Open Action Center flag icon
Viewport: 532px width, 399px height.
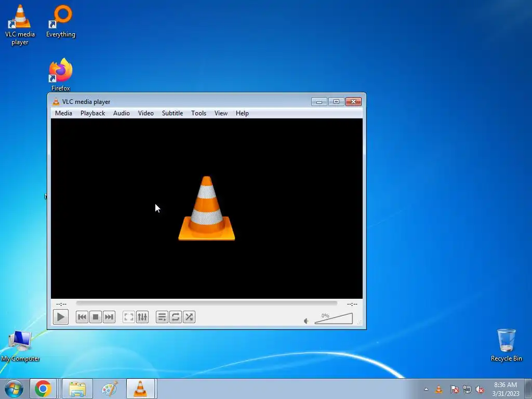[x=455, y=390]
